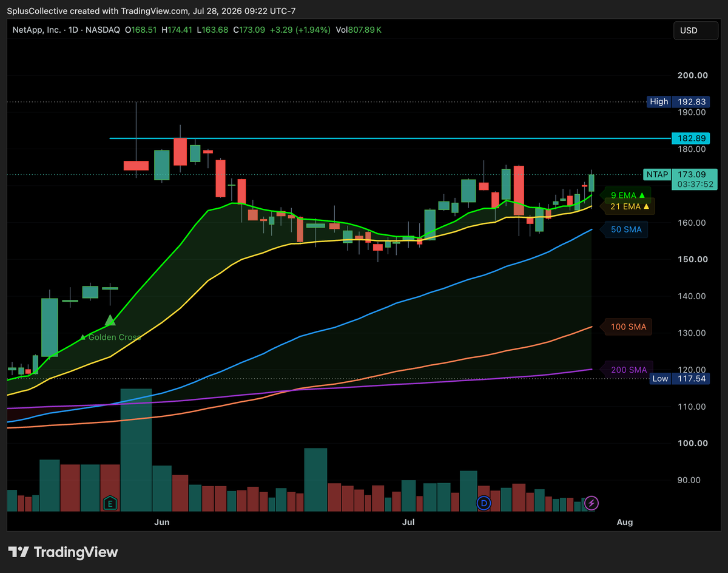Click the cyan horizontal resistance line
Image resolution: width=728 pixels, height=573 pixels.
point(389,138)
